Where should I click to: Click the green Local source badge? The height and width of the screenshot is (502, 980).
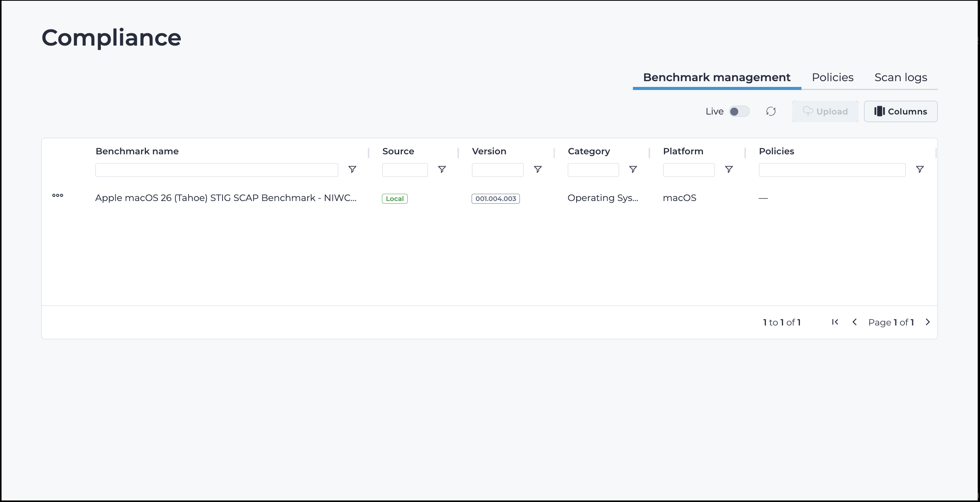pyautogui.click(x=395, y=199)
